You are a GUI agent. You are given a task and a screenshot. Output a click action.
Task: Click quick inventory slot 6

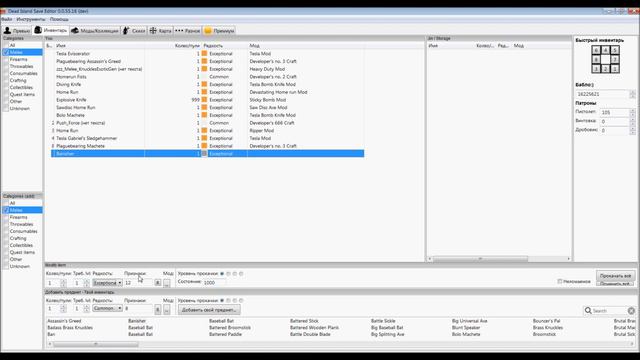tap(596, 50)
